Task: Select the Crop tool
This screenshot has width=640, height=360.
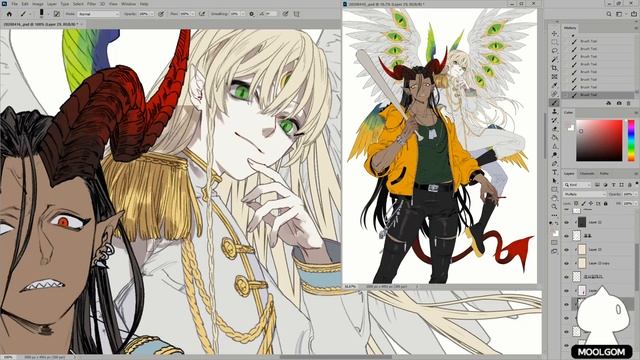Action: coord(554,68)
